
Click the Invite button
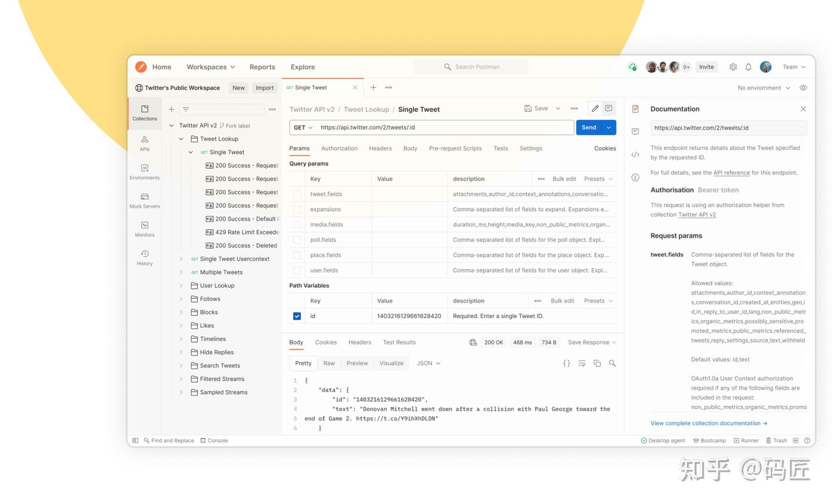[x=706, y=67]
